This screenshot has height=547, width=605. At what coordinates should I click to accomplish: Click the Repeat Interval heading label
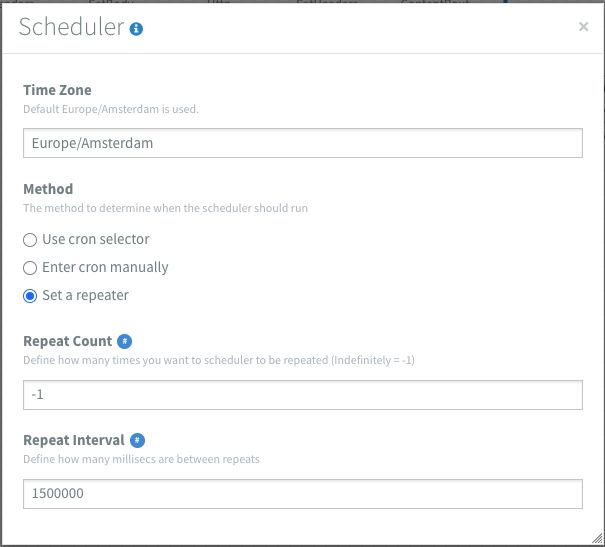(x=74, y=440)
